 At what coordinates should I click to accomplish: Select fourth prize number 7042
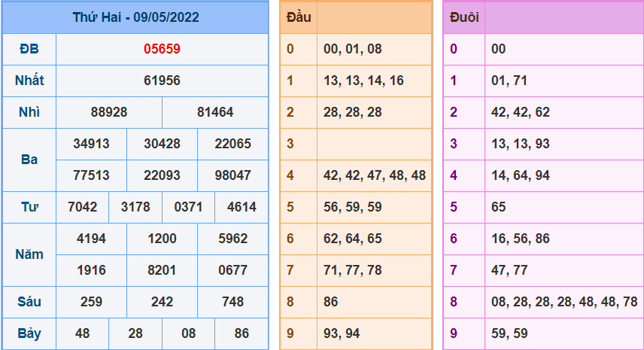coord(82,207)
